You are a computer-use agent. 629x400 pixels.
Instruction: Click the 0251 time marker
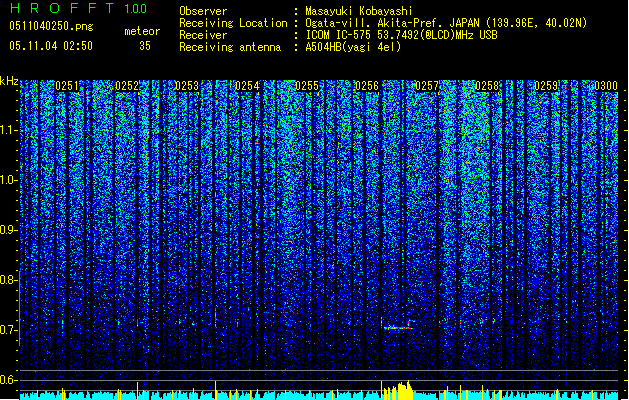[x=67, y=86]
